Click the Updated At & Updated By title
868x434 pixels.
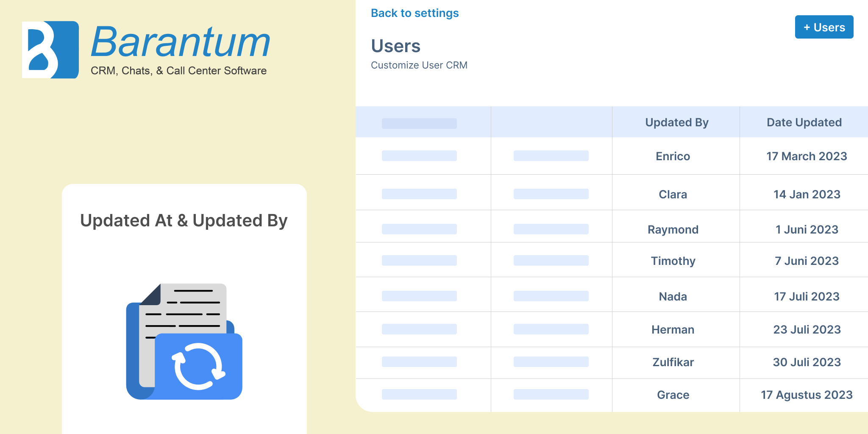click(184, 221)
